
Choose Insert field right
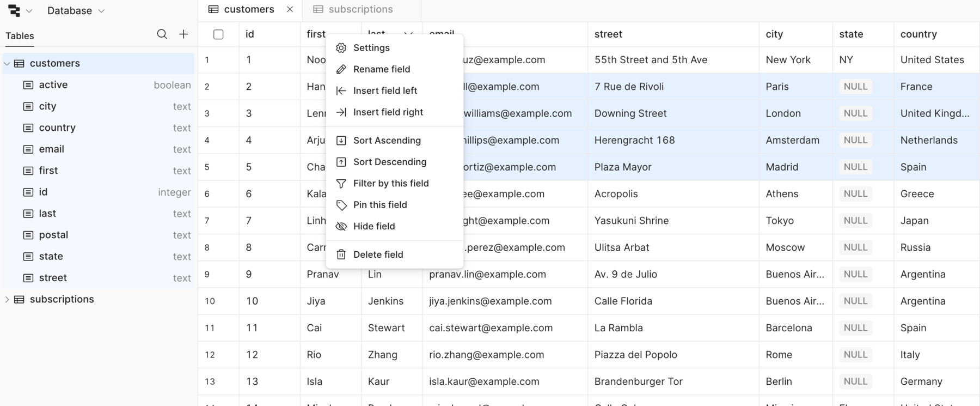point(395,112)
